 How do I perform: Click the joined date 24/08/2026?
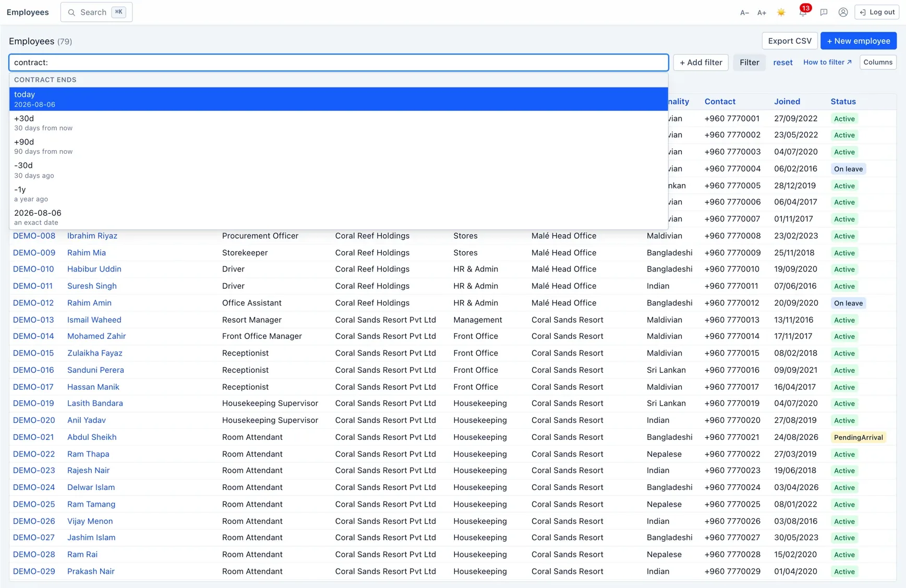(x=796, y=437)
